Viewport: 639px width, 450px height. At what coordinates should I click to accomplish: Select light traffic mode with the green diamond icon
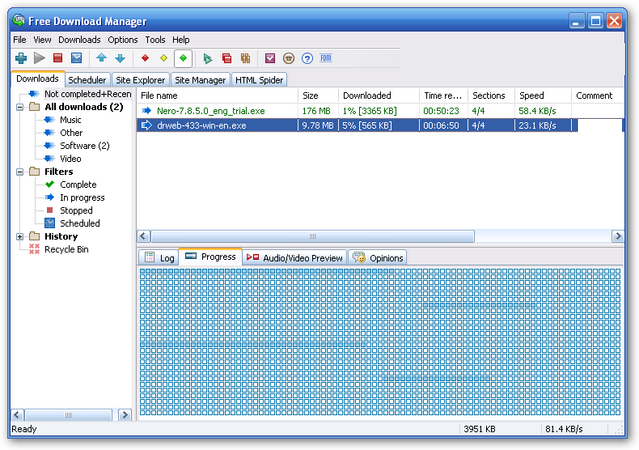point(183,58)
